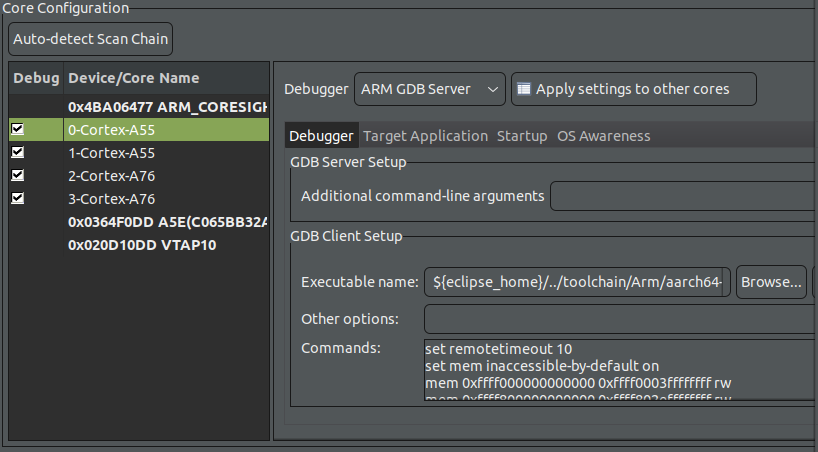
Task: Select the 0x4BA06477 ARM_CORESIGHT device row
Action: pos(167,106)
